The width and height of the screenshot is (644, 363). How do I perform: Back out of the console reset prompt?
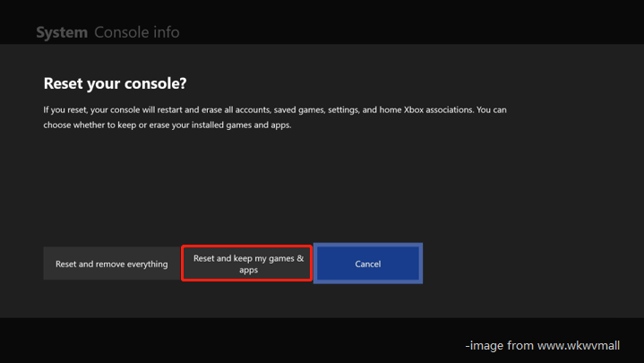coord(367,264)
